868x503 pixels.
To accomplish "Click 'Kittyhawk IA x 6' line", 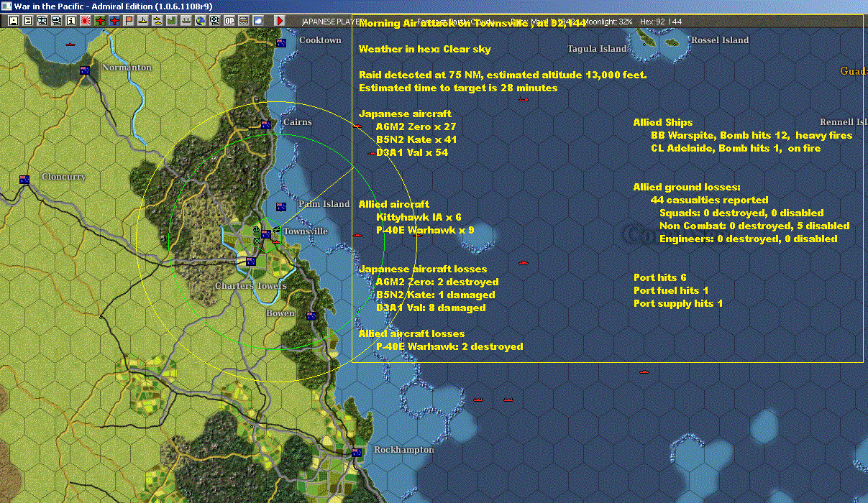I will (x=419, y=217).
